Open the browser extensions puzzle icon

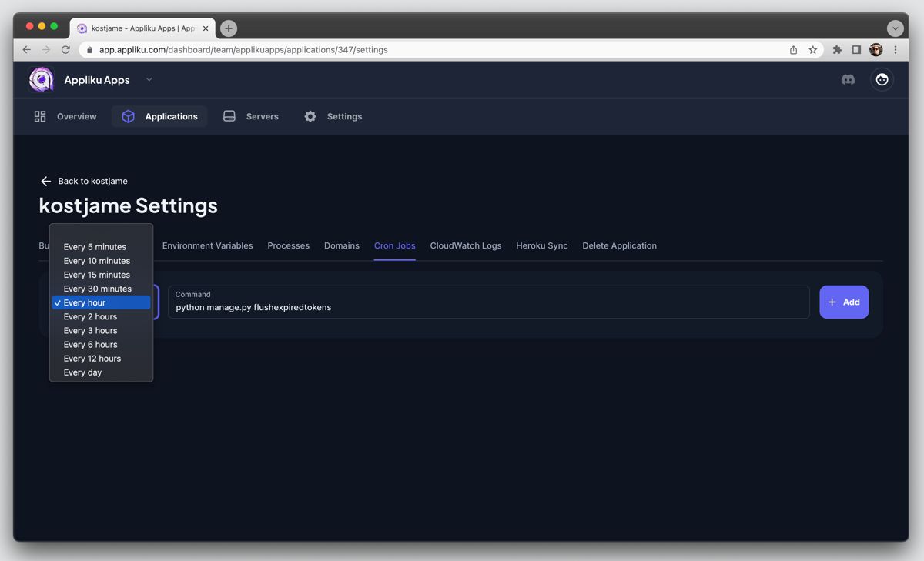tap(837, 50)
